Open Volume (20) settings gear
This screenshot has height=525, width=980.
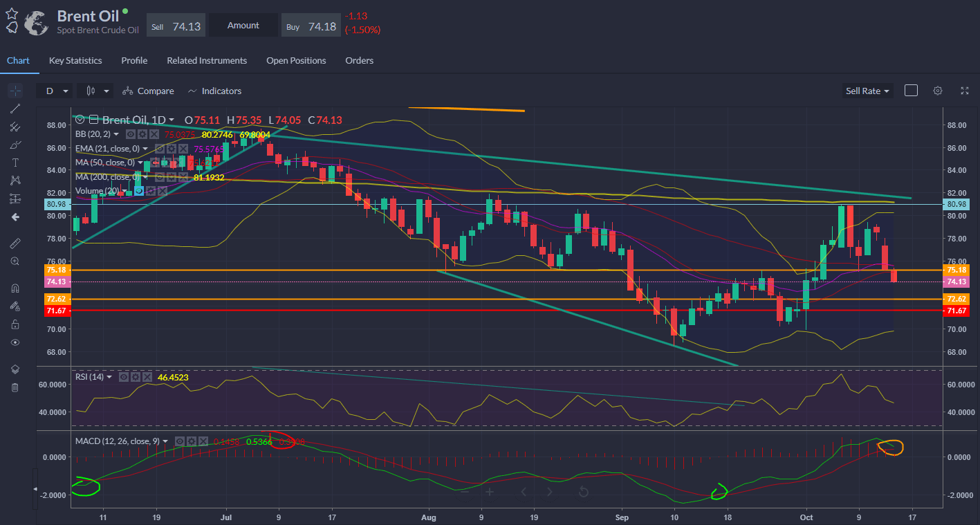point(151,191)
